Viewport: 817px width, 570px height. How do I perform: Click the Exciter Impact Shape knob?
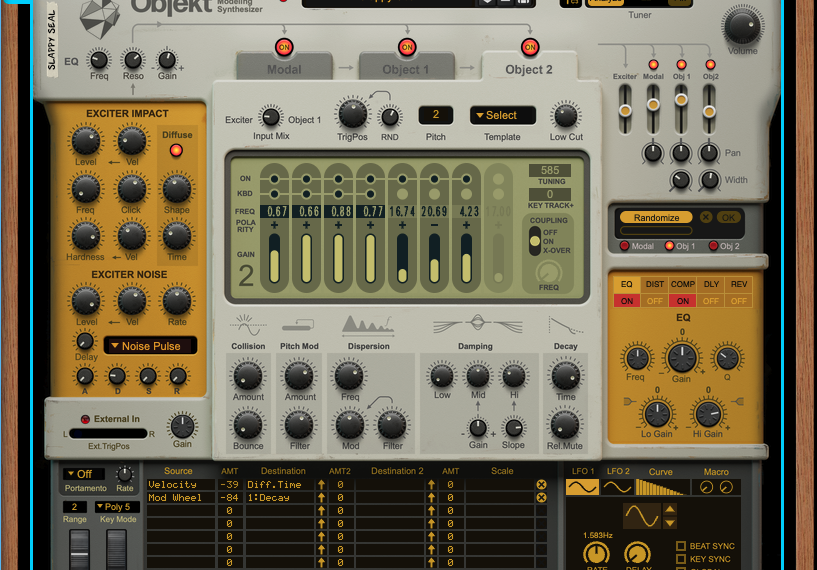pos(177,189)
